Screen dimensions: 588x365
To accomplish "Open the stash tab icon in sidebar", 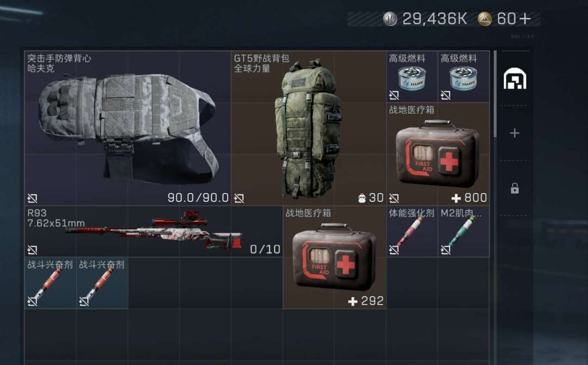I will [x=514, y=79].
